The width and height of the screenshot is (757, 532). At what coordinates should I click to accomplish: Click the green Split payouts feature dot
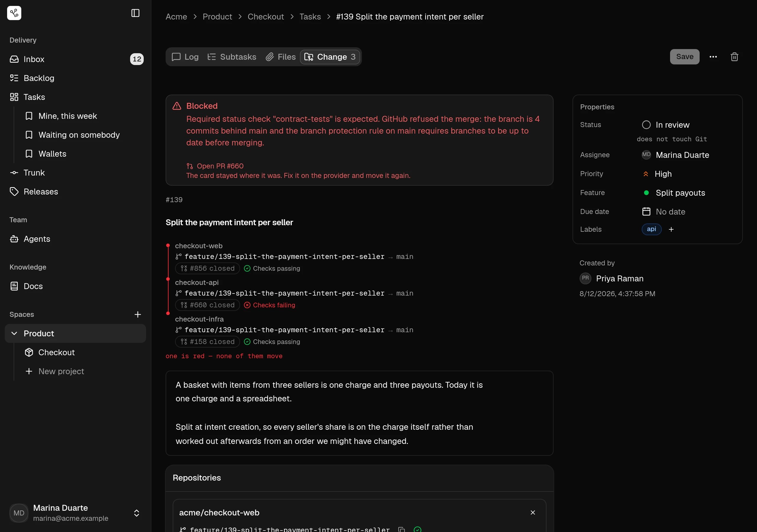[x=646, y=192]
